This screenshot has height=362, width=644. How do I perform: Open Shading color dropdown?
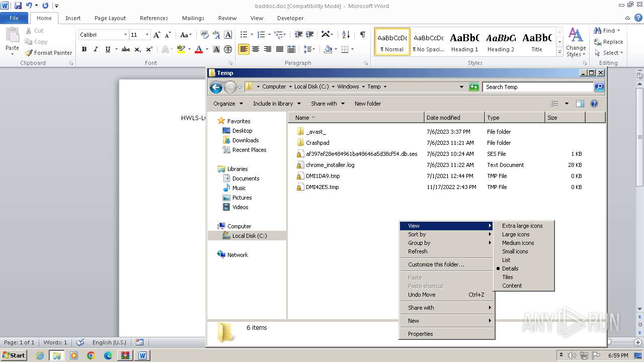(336, 49)
